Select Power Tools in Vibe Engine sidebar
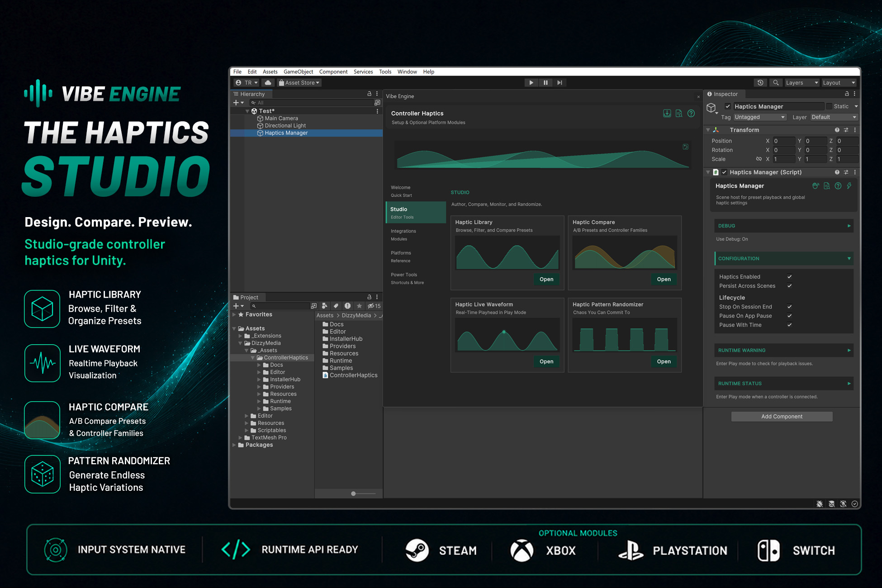 [x=416, y=279]
